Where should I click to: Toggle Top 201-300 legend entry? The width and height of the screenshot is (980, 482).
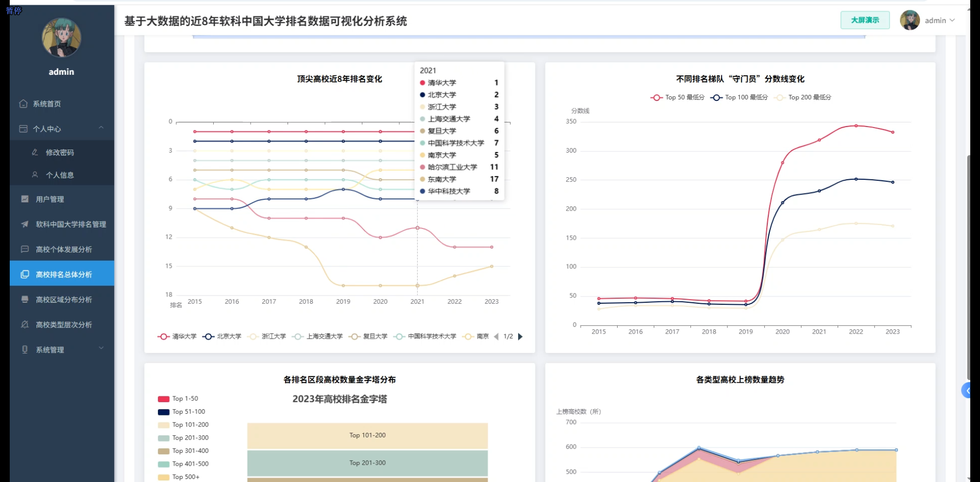pos(183,438)
